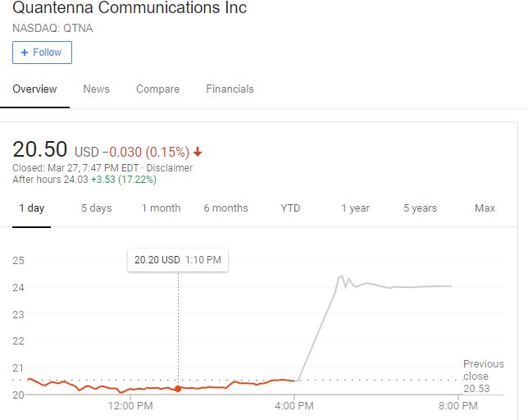Click the Previous close 20.53 label
The height and width of the screenshot is (420, 528).
pyautogui.click(x=484, y=377)
